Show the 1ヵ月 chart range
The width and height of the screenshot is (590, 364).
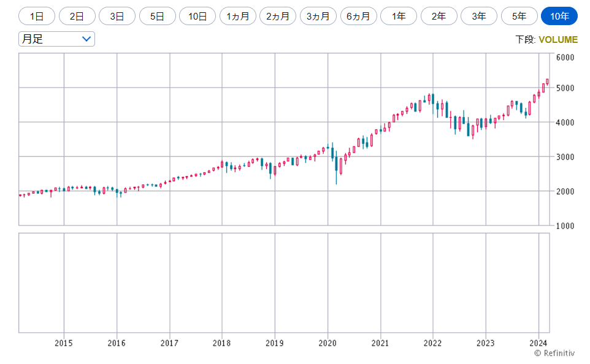coord(238,16)
